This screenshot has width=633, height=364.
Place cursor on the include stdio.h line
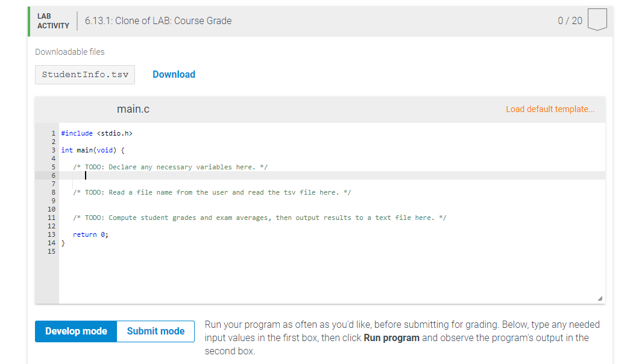(96, 133)
